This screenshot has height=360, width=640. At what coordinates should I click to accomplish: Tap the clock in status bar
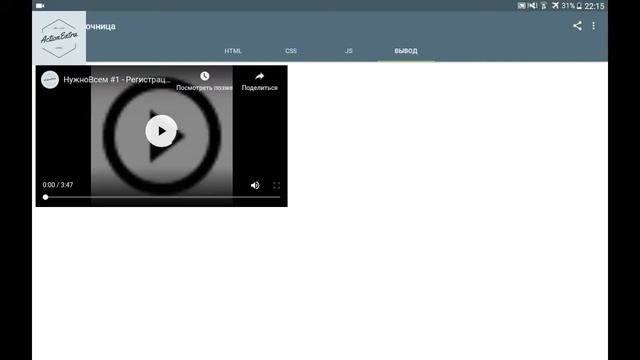[x=594, y=6]
